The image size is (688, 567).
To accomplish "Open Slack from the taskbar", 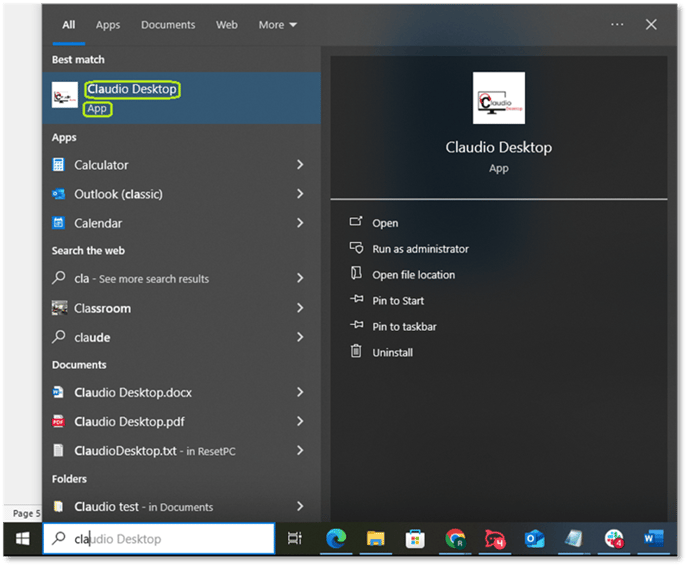I will [614, 538].
